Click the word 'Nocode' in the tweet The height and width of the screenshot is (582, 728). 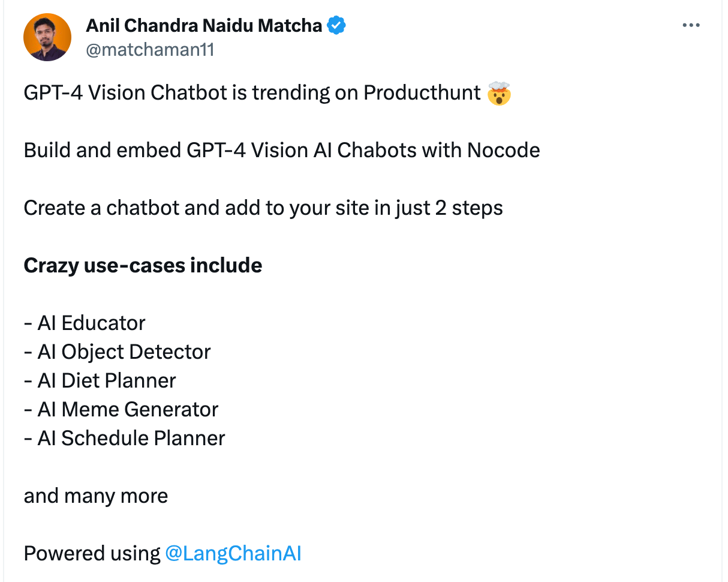(504, 150)
